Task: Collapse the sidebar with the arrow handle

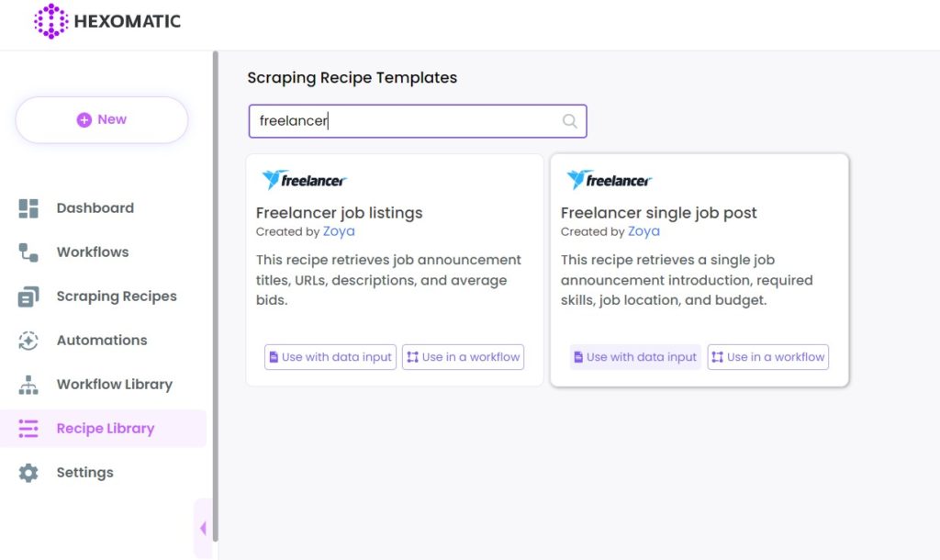Action: coord(203,528)
